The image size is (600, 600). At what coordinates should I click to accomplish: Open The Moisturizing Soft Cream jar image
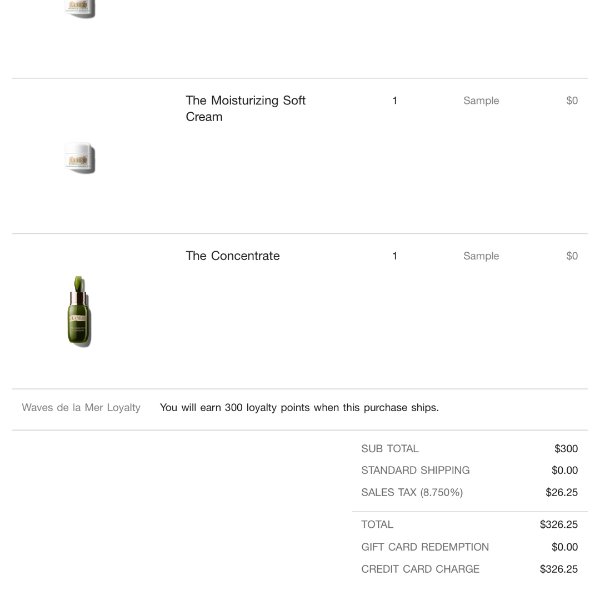pyautogui.click(x=79, y=158)
